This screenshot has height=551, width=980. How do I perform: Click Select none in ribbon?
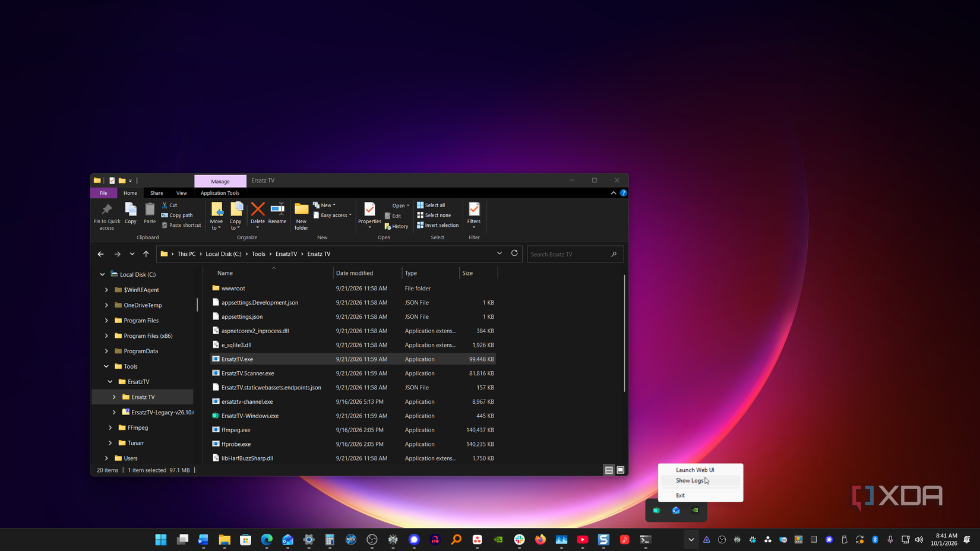(x=434, y=216)
